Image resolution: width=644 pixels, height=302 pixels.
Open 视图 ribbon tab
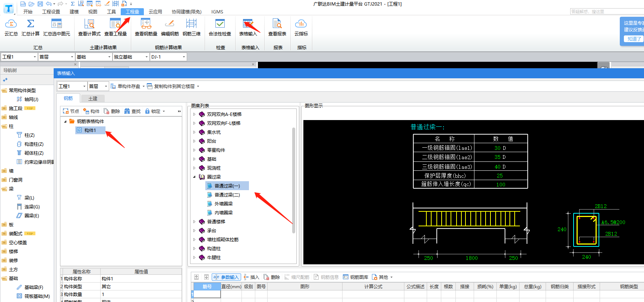click(93, 12)
